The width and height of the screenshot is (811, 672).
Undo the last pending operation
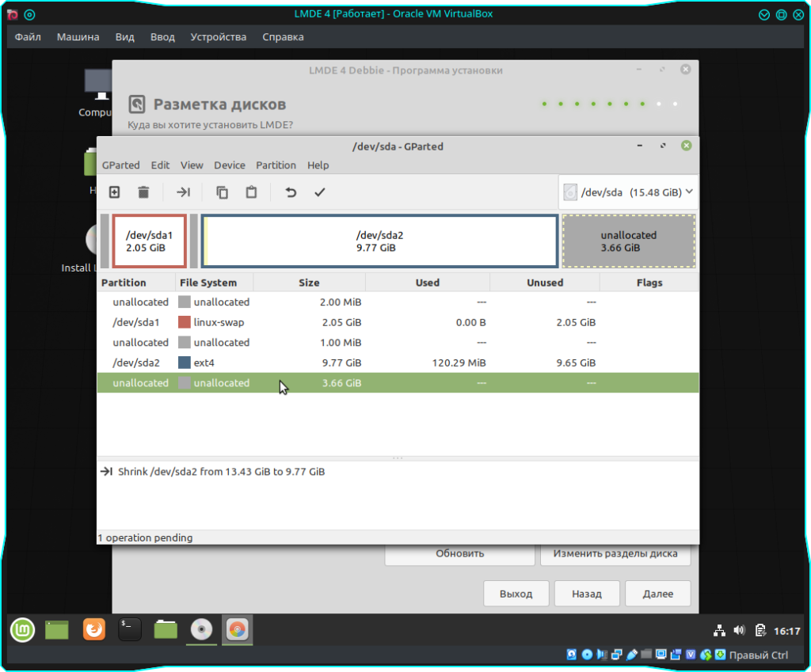291,192
